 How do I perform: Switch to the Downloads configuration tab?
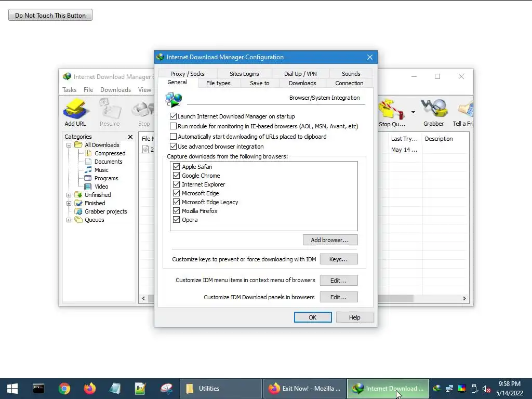[302, 83]
